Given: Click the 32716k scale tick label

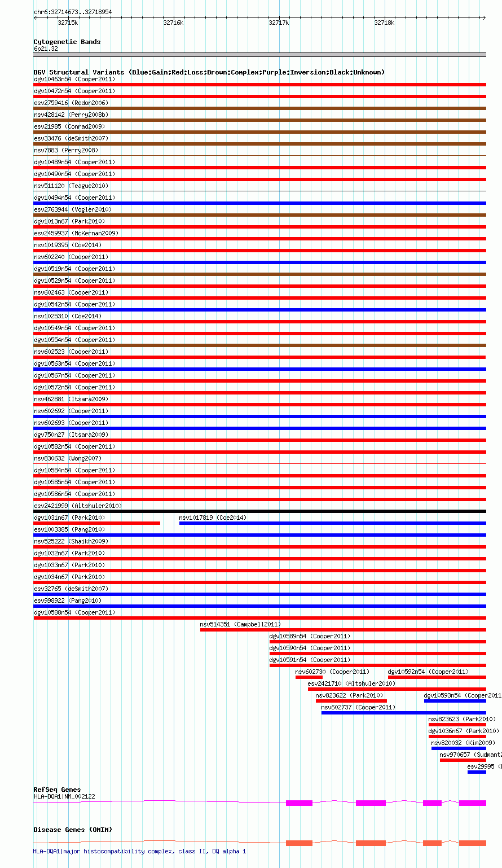Looking at the screenshot, I should [x=173, y=23].
